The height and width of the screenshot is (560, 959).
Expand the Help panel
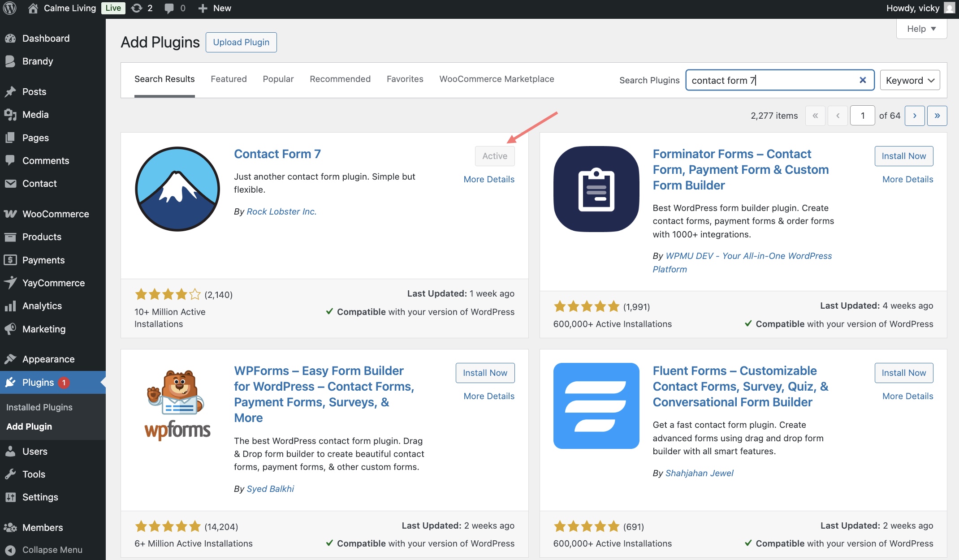[921, 29]
